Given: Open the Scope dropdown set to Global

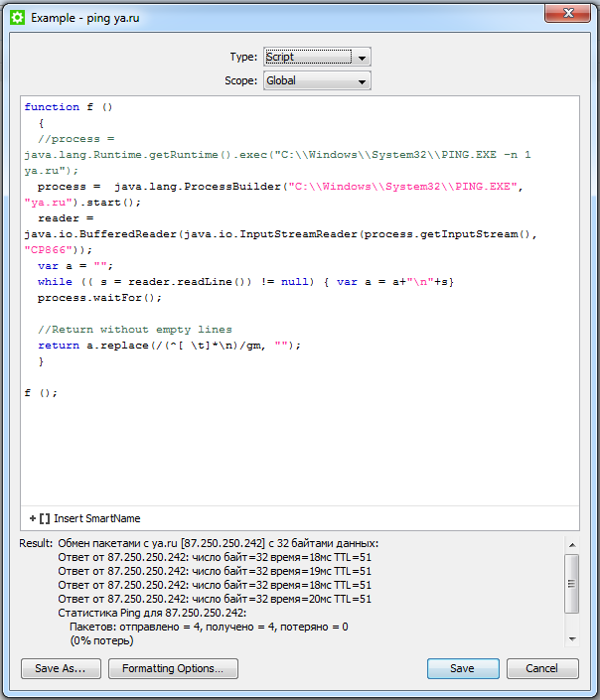Looking at the screenshot, I should pos(317,80).
